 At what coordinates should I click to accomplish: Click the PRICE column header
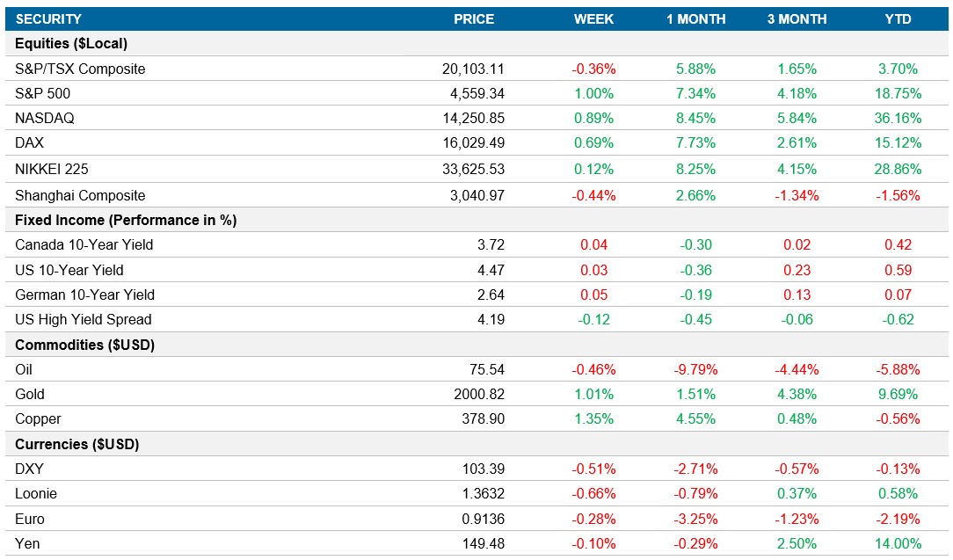coord(474,18)
